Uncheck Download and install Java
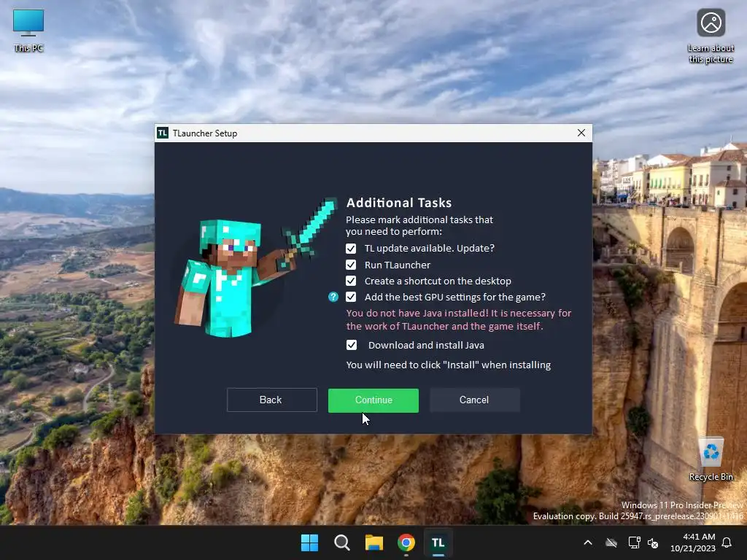The height and width of the screenshot is (560, 747). click(x=352, y=345)
